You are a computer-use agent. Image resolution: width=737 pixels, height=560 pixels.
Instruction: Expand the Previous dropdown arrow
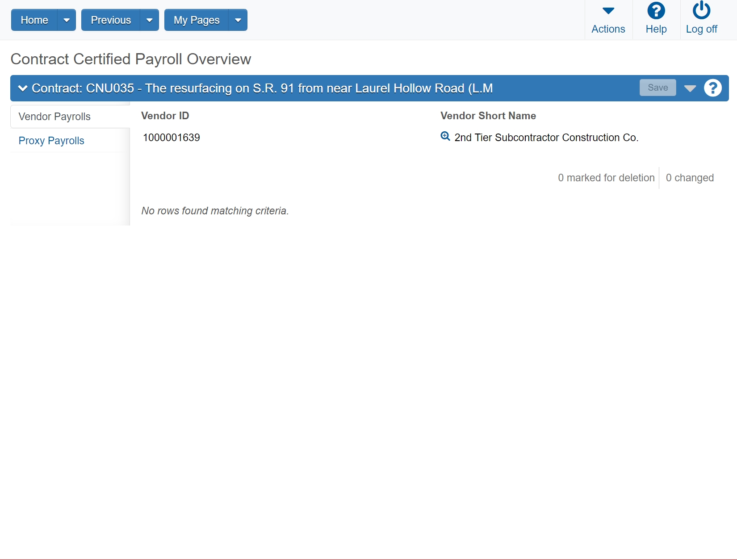(x=150, y=20)
